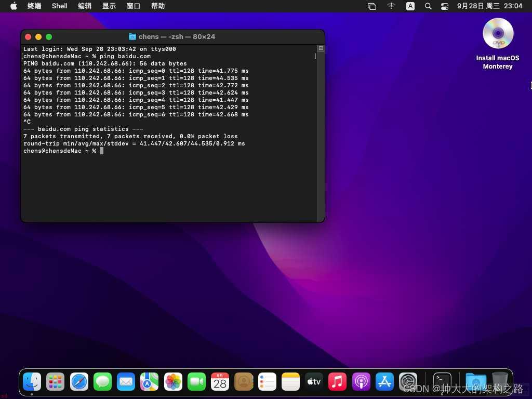532x399 pixels.
Task: Open Podcasts app in the Dock
Action: pyautogui.click(x=361, y=381)
